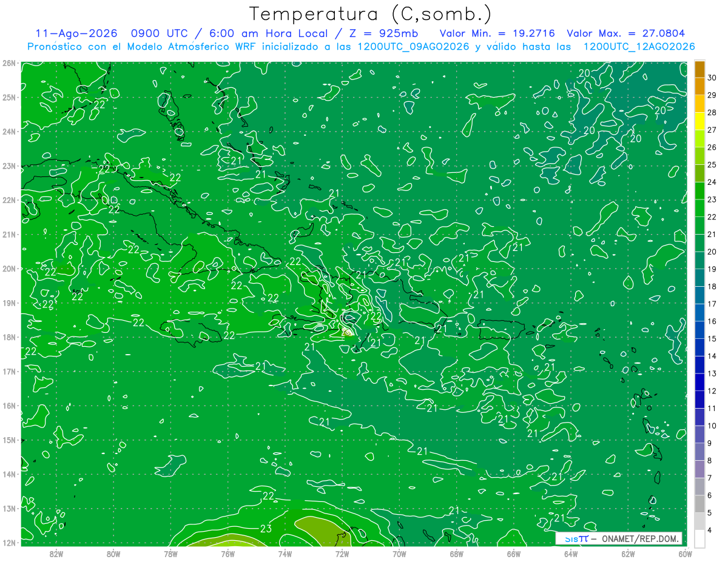Click the title Temperatura (C,somb.)

pos(370,14)
